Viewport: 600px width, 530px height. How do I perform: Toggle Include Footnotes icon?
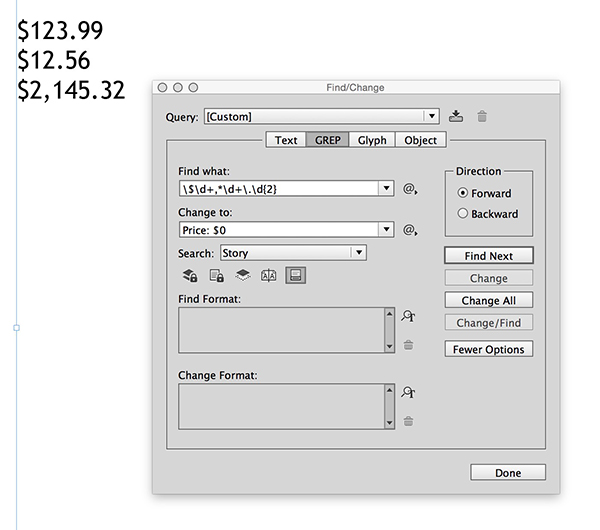pos(295,275)
